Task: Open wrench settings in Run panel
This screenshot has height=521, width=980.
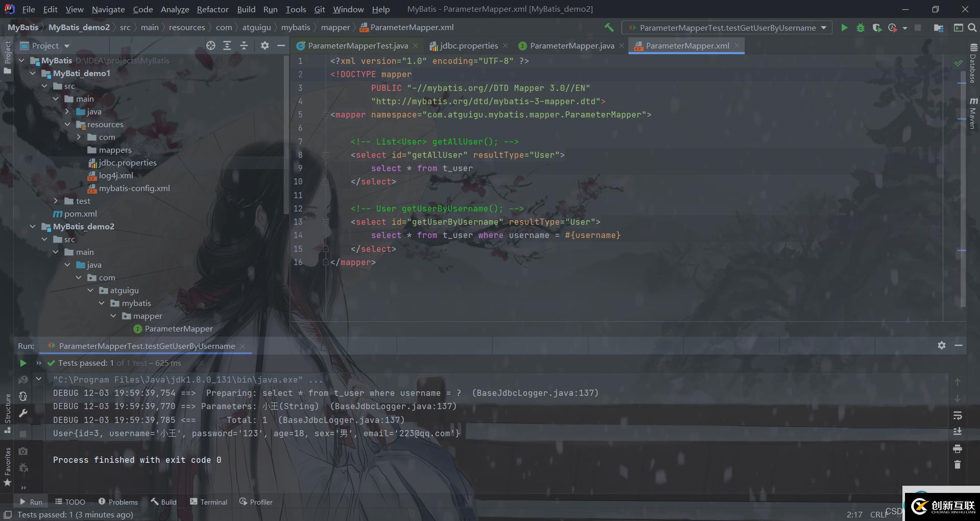Action: pos(23,413)
